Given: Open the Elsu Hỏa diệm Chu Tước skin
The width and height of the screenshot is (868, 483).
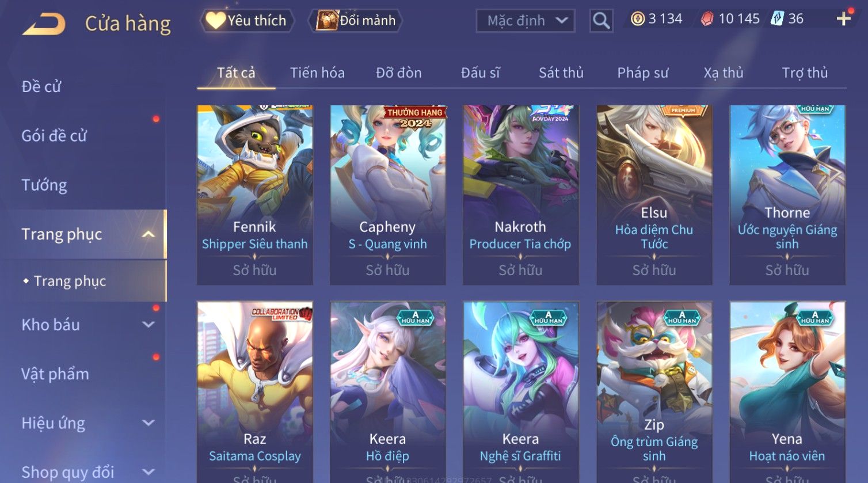Looking at the screenshot, I should (x=654, y=195).
